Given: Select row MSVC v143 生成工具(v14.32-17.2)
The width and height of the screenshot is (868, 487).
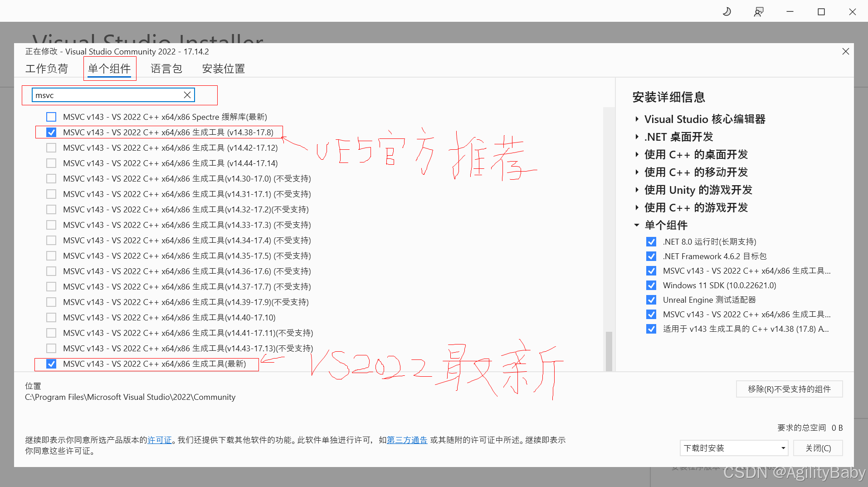Looking at the screenshot, I should point(177,210).
